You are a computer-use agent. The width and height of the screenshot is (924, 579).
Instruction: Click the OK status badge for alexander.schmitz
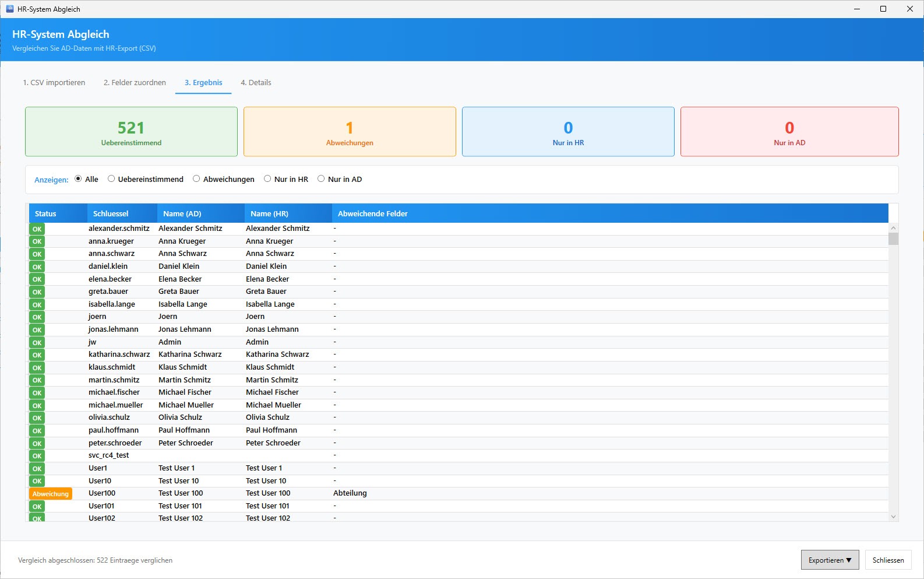pyautogui.click(x=37, y=229)
